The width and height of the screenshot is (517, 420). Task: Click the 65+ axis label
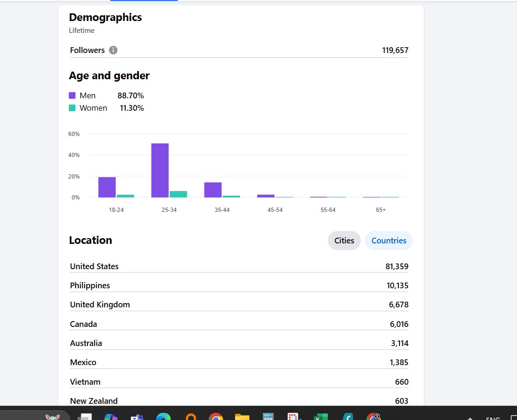point(381,210)
